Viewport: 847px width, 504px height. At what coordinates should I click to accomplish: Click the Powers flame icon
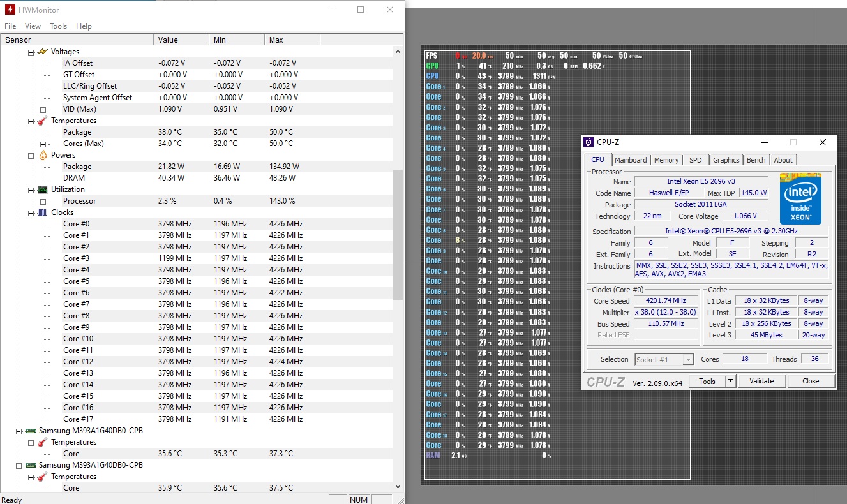[x=43, y=155]
